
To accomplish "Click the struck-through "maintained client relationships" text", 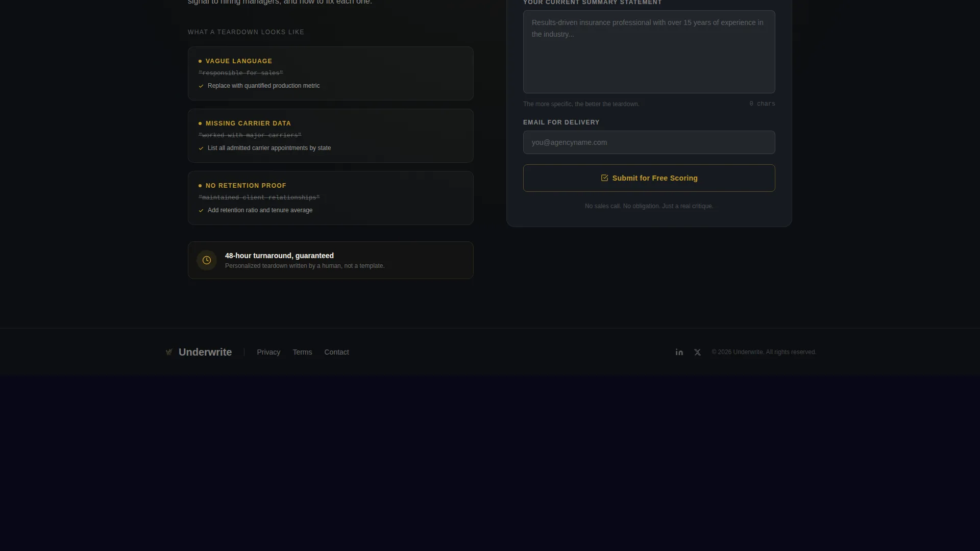I will pos(259,197).
